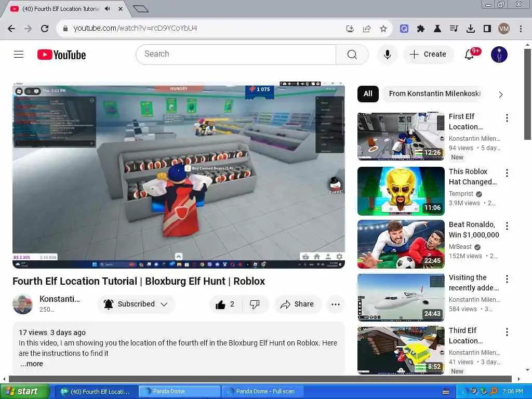Viewport: 532px width, 399px height.
Task: Open options for First Elf Location video
Action: pos(507,118)
